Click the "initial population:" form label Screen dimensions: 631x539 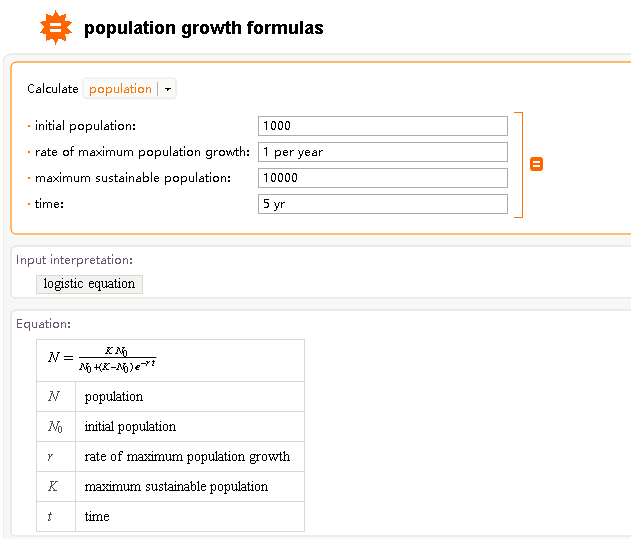[x=85, y=126]
